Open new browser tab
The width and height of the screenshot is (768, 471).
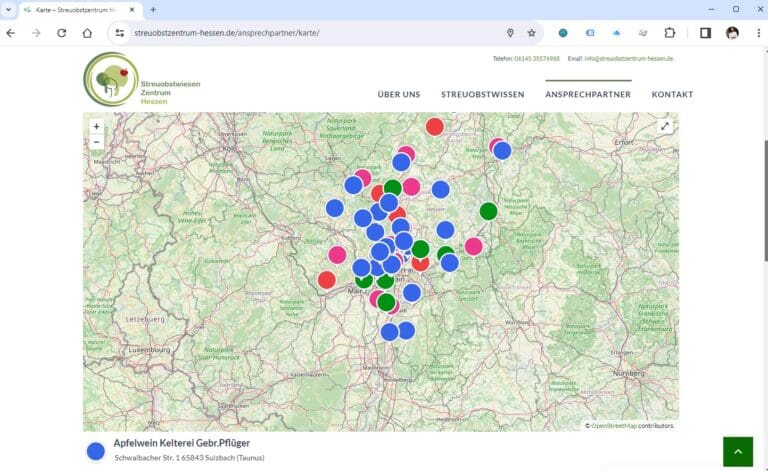(153, 9)
